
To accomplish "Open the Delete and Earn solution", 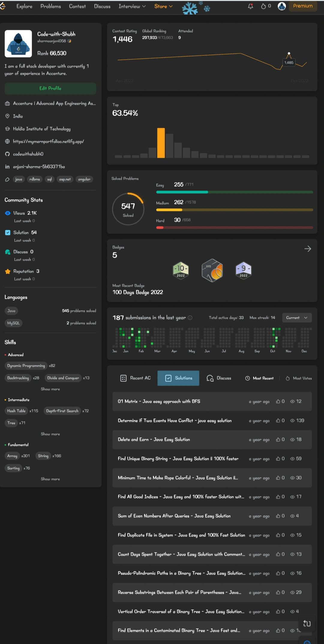I will click(212, 440).
